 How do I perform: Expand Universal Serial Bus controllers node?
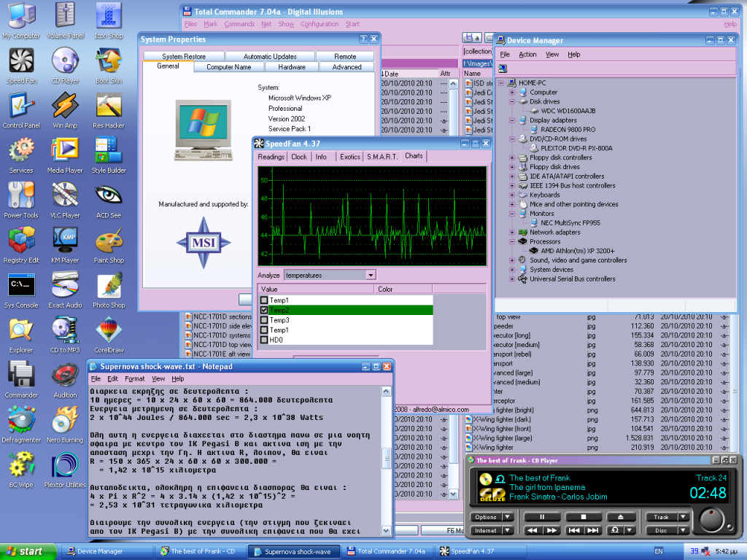click(x=512, y=279)
